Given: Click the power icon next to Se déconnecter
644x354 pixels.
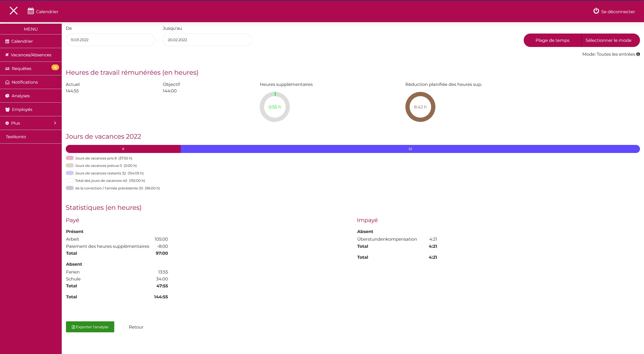Looking at the screenshot, I should click(596, 11).
